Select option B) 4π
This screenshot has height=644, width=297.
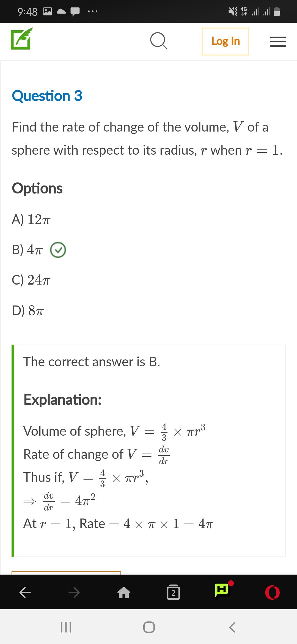pyautogui.click(x=27, y=250)
